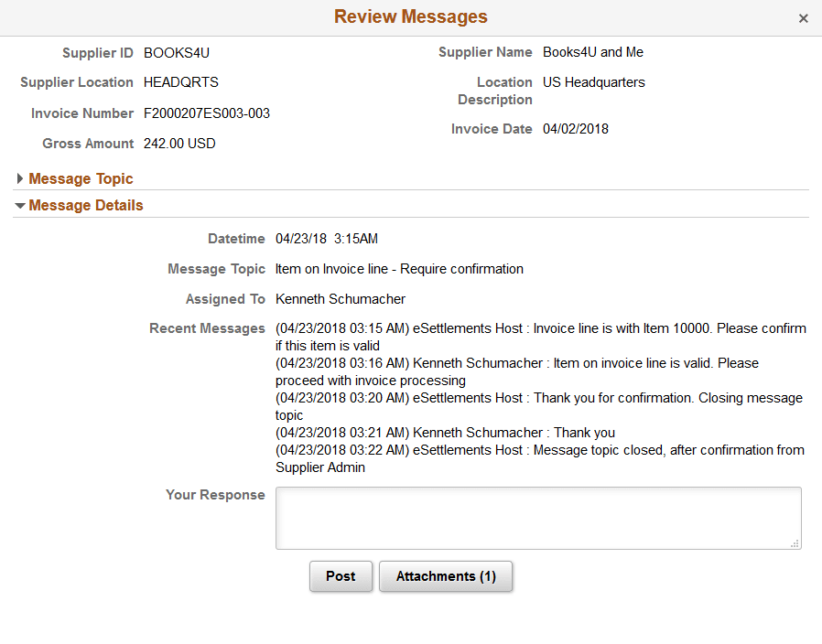822x644 pixels.
Task: Click the Message Topic disclosure triangle
Action: 19,178
